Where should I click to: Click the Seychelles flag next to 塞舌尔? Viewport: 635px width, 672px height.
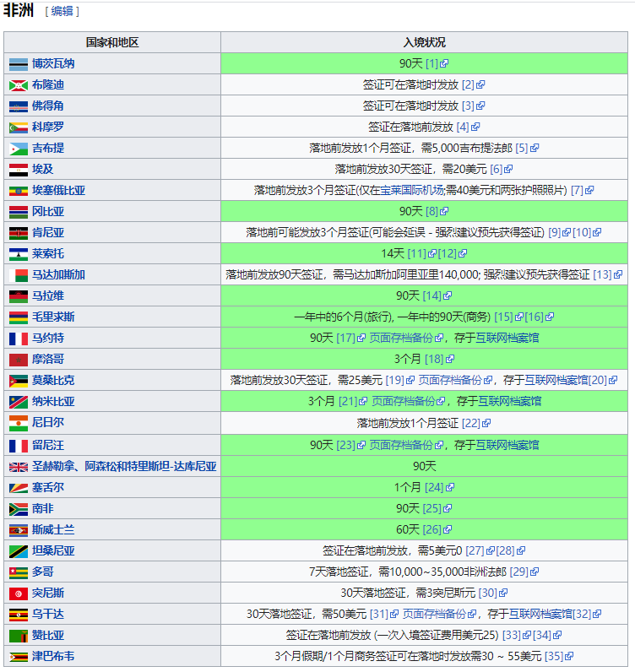(x=19, y=488)
